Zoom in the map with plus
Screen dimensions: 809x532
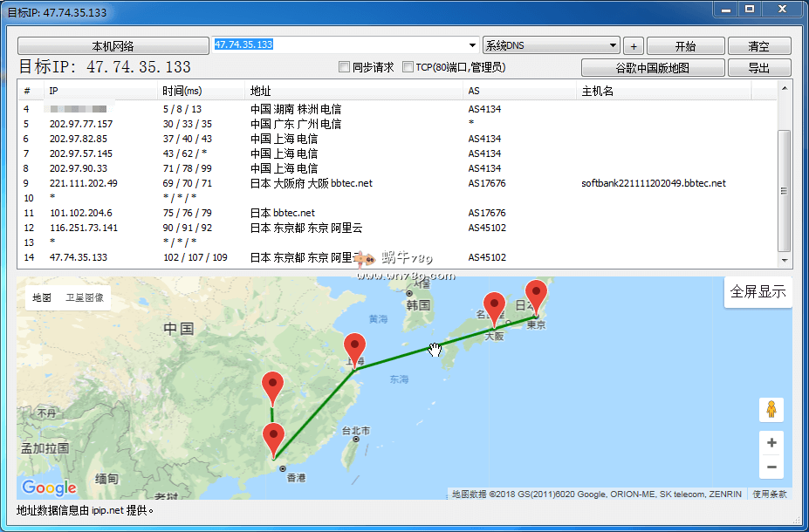tap(771, 443)
